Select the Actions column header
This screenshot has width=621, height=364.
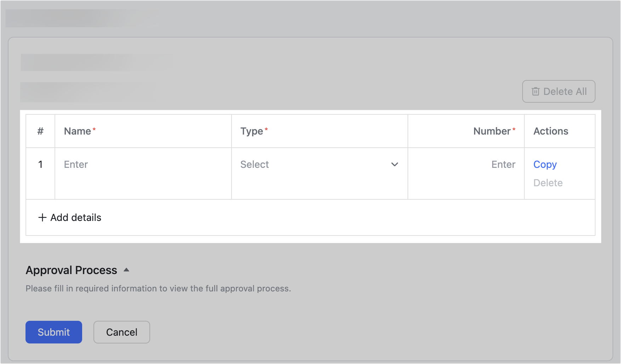(551, 131)
